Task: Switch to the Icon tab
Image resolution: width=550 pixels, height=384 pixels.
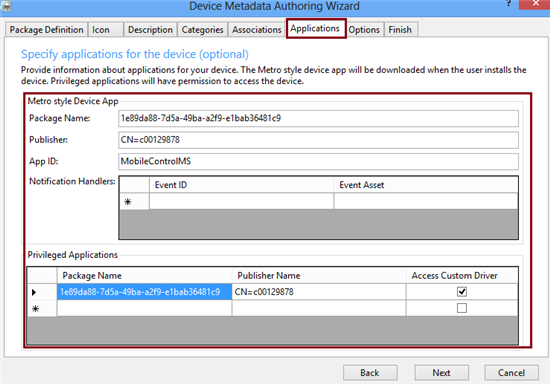Action: [106, 30]
